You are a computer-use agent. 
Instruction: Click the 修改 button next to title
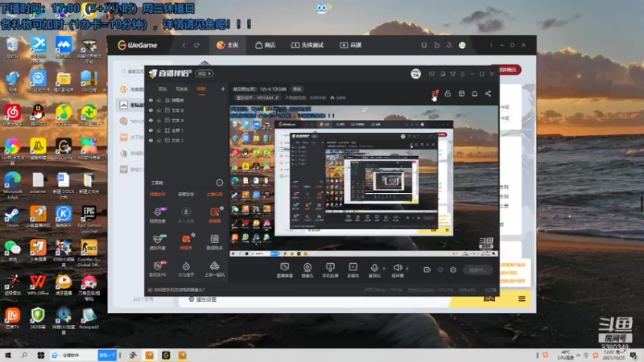[x=297, y=89]
